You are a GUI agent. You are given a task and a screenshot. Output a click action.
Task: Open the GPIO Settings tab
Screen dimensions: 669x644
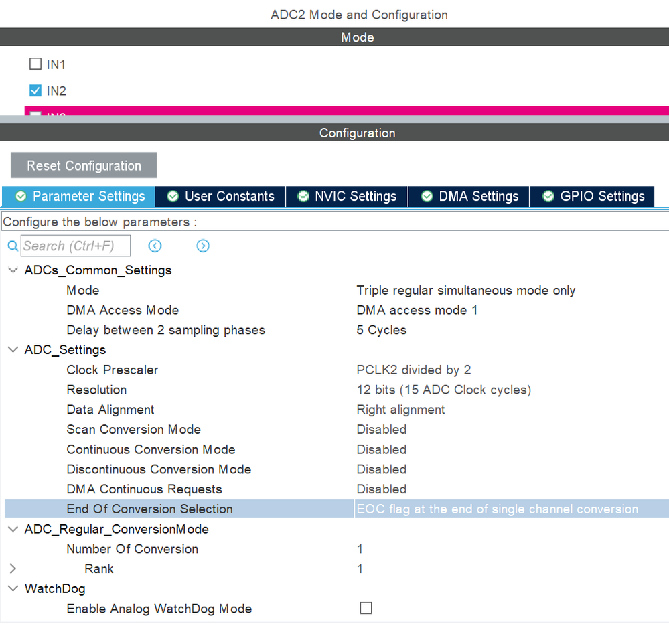click(592, 197)
